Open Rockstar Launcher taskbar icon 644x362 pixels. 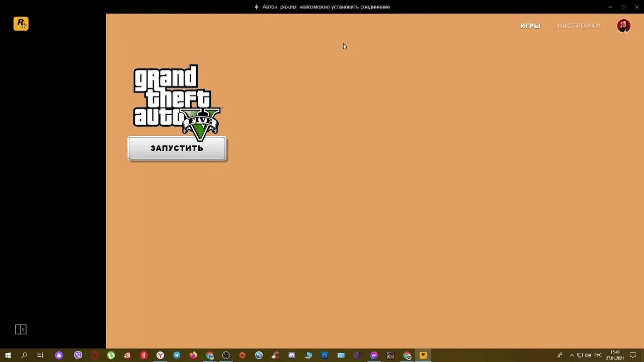click(423, 355)
